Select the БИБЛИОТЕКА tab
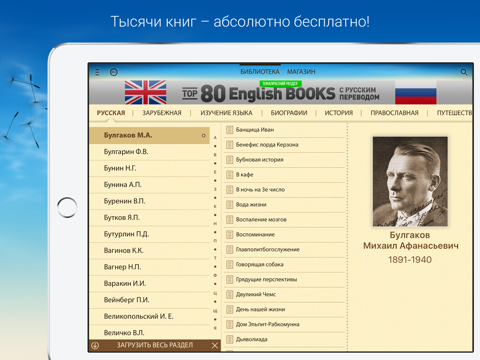Image resolution: width=480 pixels, height=360 pixels. click(x=260, y=72)
